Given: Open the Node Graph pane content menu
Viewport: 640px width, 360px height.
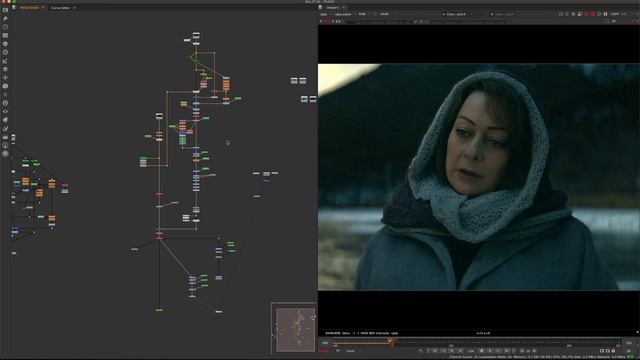Looking at the screenshot, I should (x=14, y=7).
